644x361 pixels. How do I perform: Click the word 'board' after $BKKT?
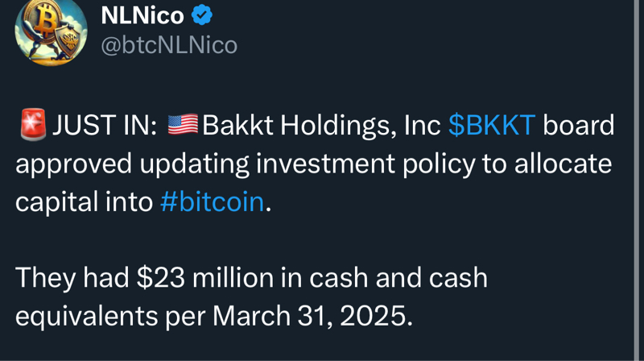(579, 126)
